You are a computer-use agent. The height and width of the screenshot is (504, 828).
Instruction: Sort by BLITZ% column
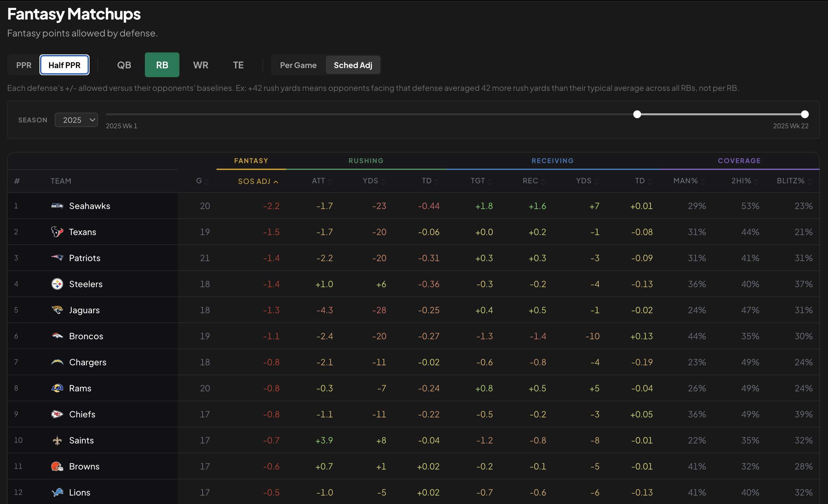[x=794, y=181]
